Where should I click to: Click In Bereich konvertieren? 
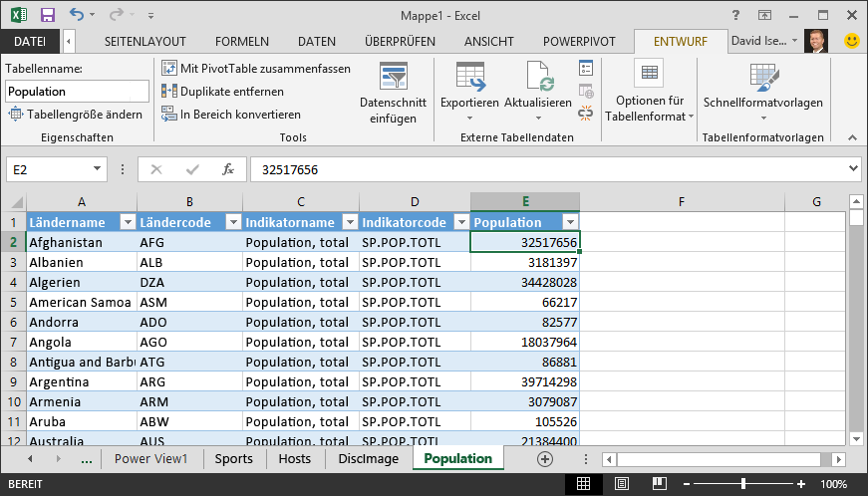(x=231, y=115)
